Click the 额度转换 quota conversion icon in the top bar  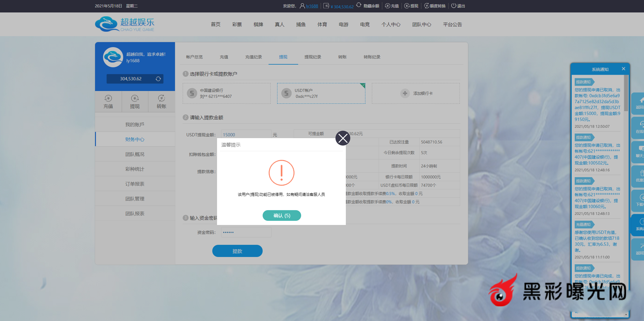426,6
